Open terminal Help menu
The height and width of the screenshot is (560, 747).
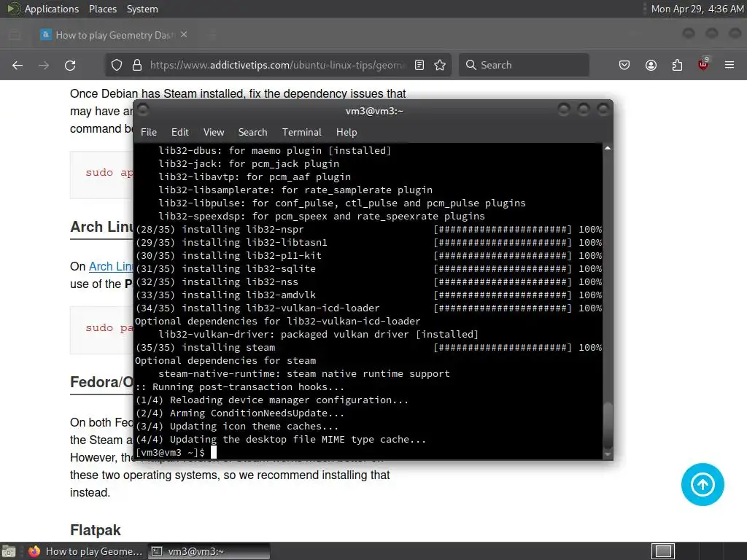click(347, 133)
